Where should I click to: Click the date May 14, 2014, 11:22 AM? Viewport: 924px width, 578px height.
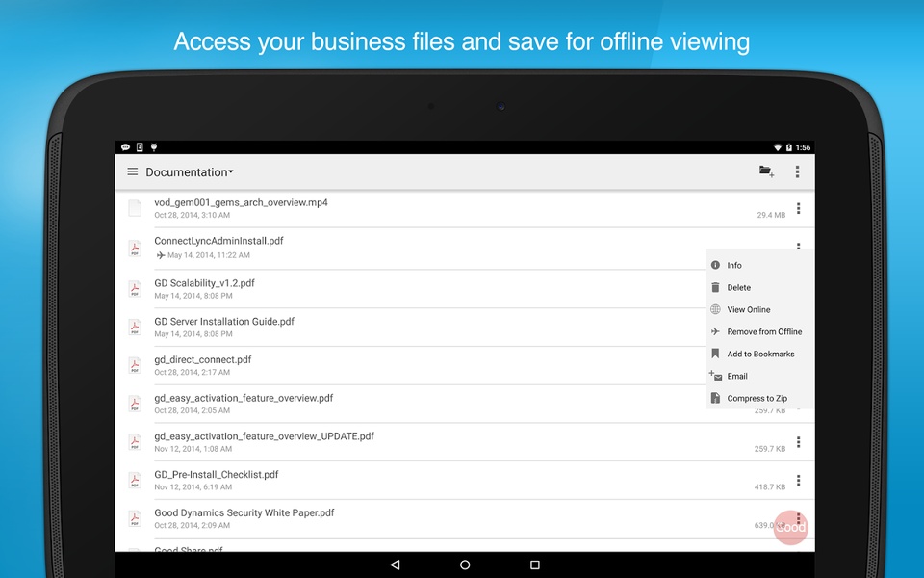click(209, 255)
